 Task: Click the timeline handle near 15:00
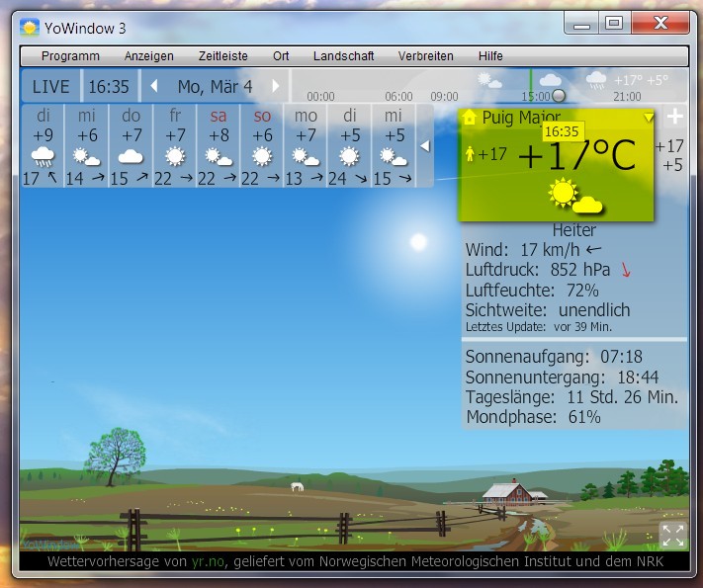point(558,96)
